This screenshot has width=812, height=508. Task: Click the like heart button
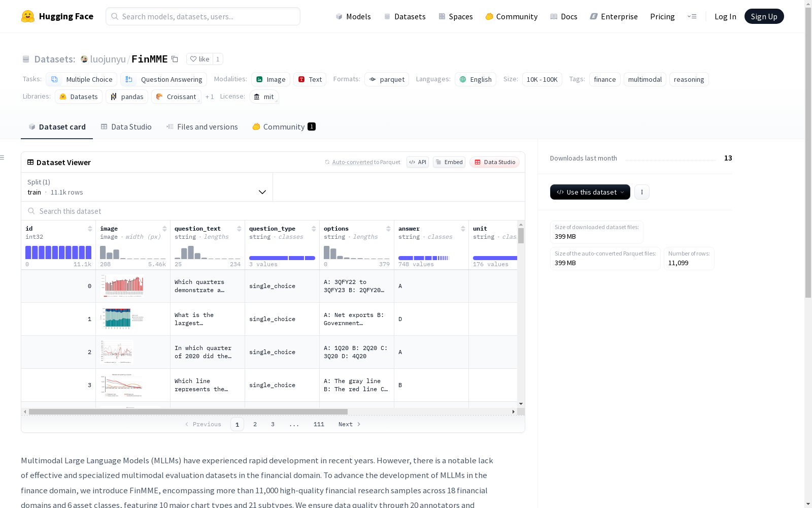coord(199,59)
